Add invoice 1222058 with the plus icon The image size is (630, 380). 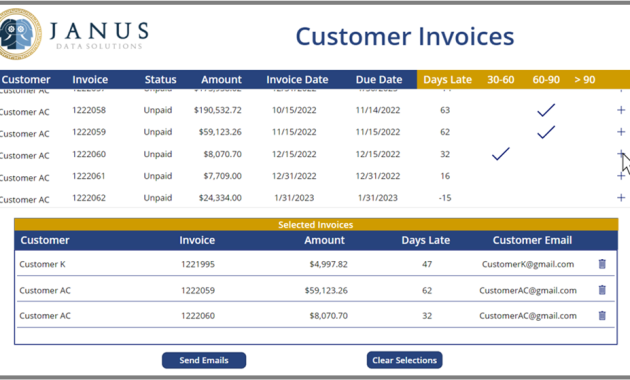(621, 110)
